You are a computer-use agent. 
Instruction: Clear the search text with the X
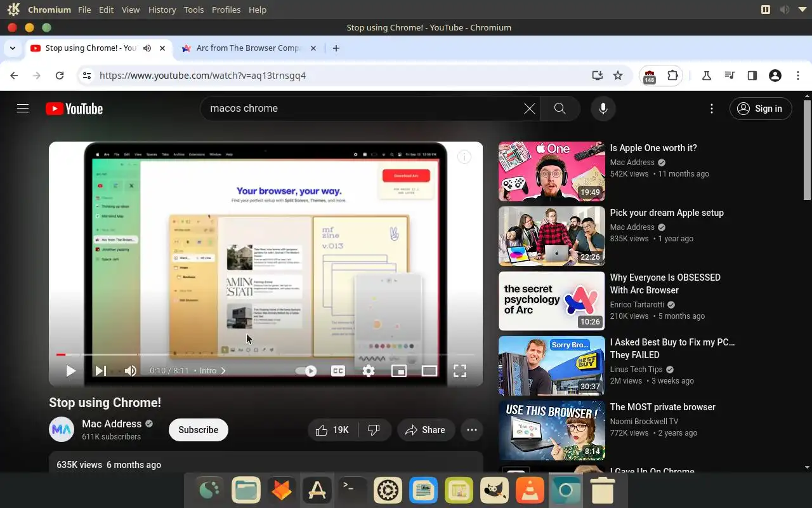(530, 109)
